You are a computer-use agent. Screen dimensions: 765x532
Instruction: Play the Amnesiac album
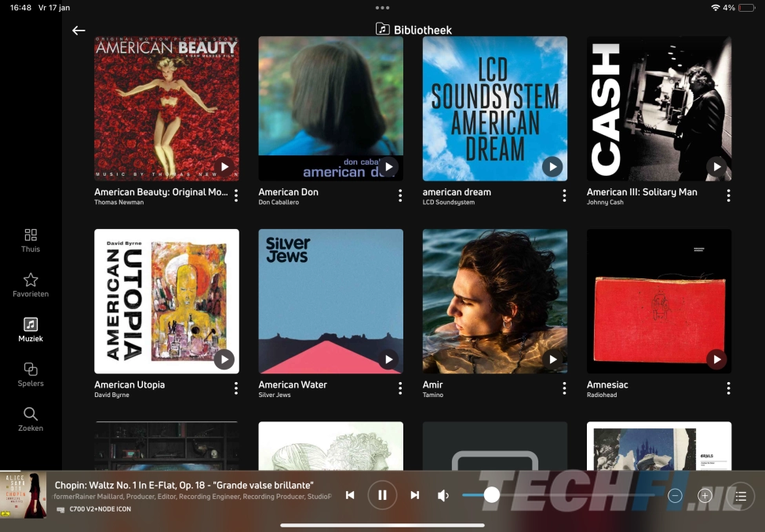pyautogui.click(x=717, y=359)
